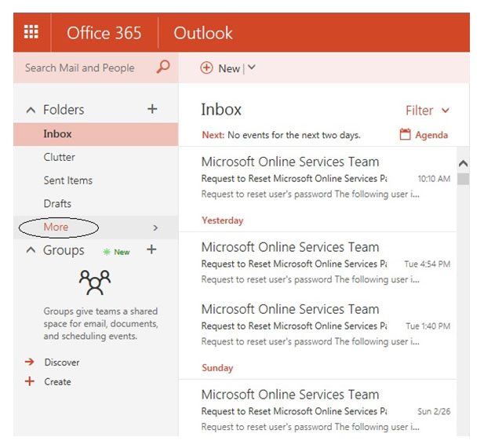The width and height of the screenshot is (484, 448).
Task: Click the Discover groups link
Action: pyautogui.click(x=62, y=362)
